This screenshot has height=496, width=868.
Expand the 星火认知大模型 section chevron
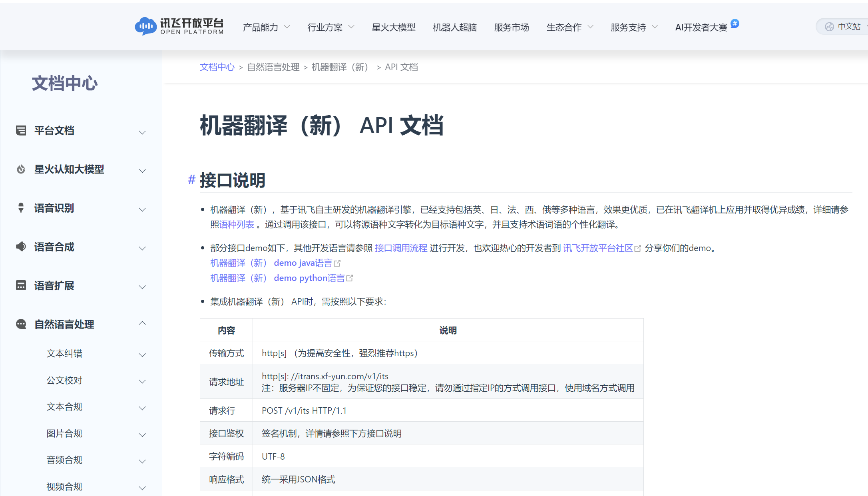tap(142, 171)
